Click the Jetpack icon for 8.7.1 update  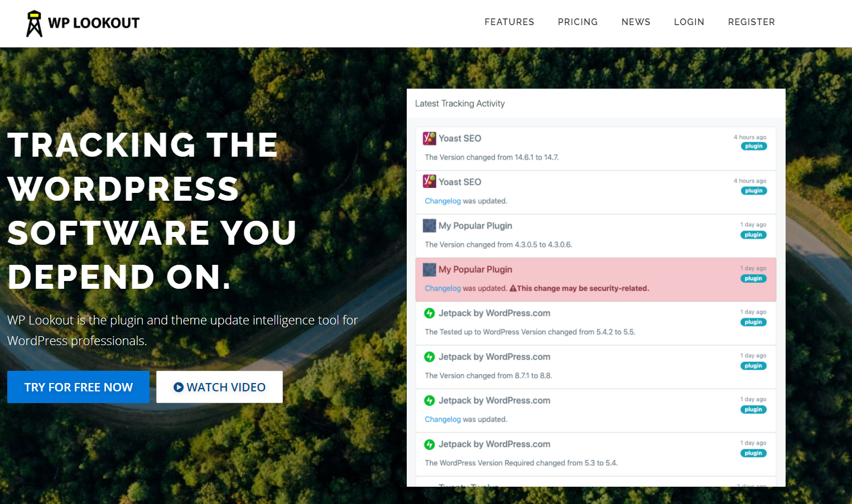pyautogui.click(x=429, y=357)
